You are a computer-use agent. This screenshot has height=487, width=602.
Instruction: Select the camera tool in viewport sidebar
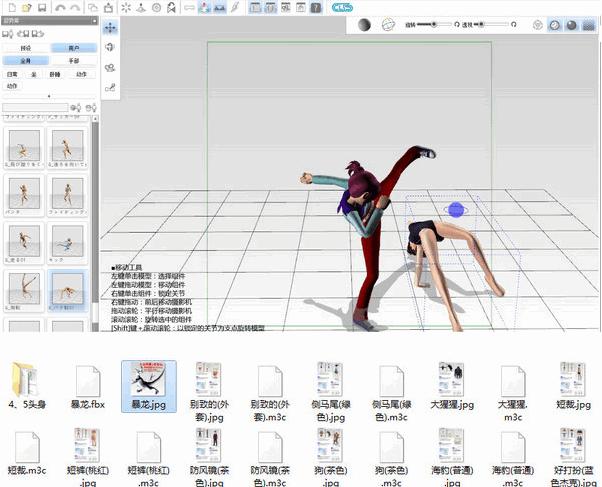point(111,68)
